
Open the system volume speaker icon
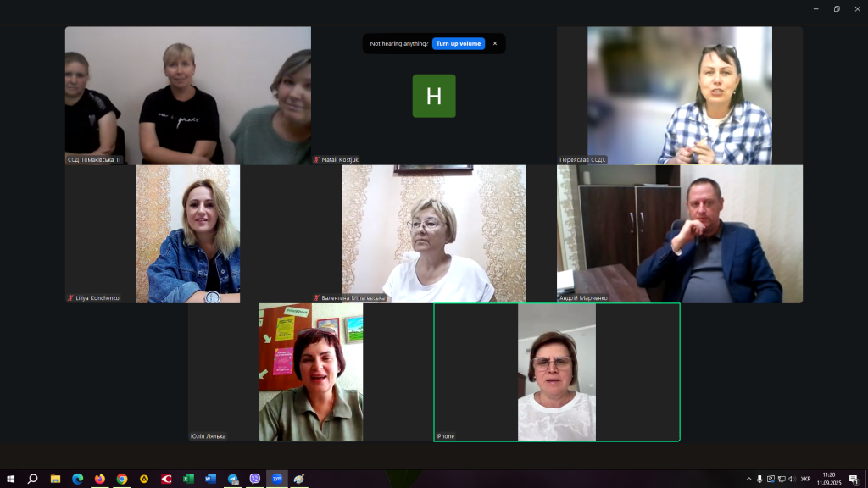(x=792, y=479)
